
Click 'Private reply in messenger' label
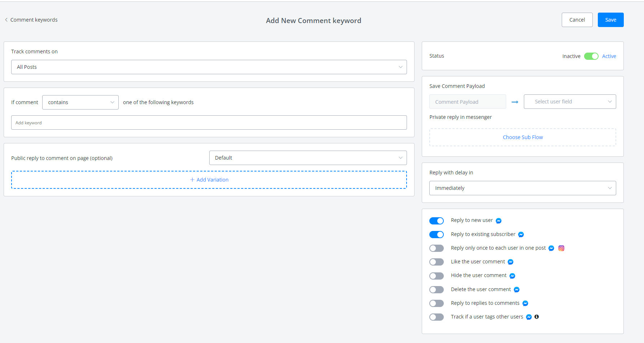[460, 117]
